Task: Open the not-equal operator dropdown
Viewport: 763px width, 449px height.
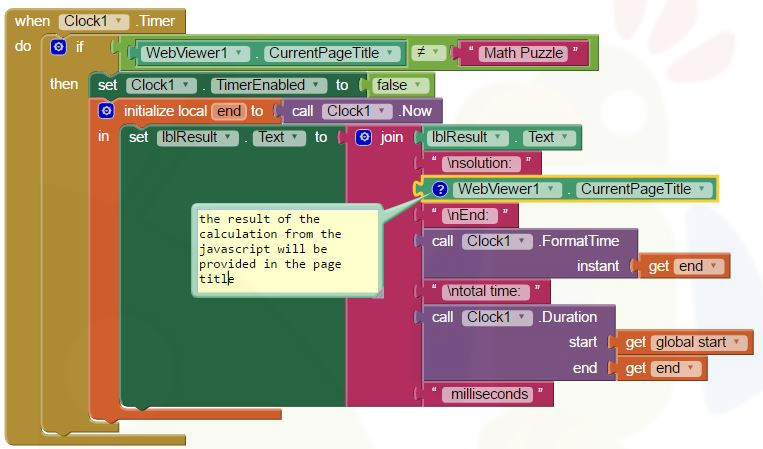Action: [428, 52]
